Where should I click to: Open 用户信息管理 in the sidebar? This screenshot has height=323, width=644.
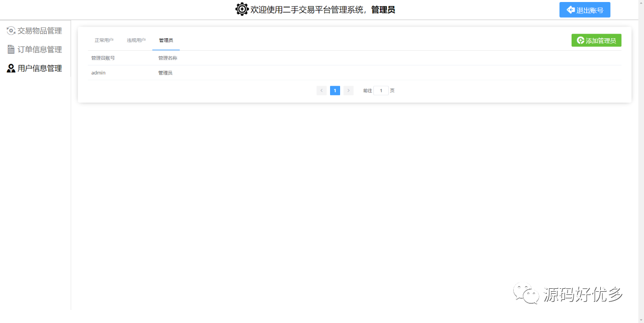(x=34, y=68)
